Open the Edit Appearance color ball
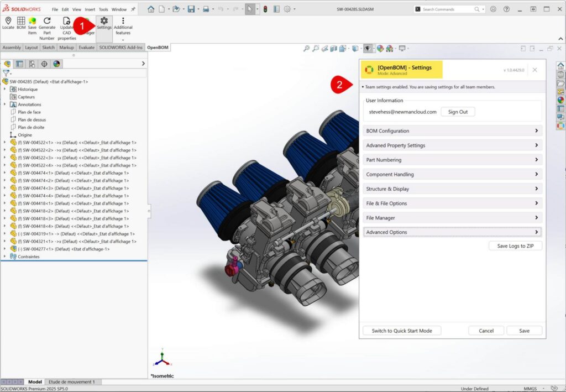The width and height of the screenshot is (566, 392). click(x=380, y=49)
